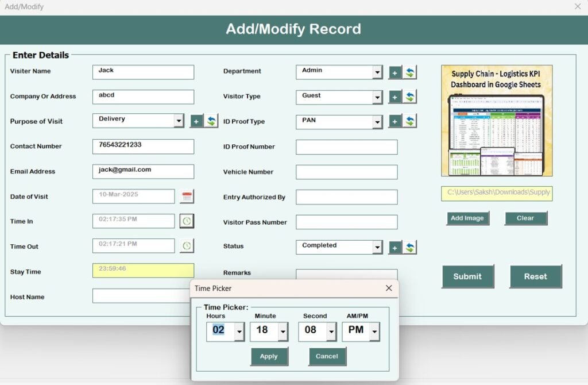Add a new Department entry using the plus icon

(394, 72)
